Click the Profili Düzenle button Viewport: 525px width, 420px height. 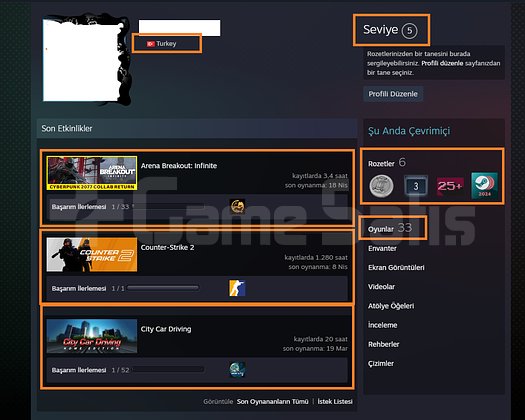[x=393, y=94]
